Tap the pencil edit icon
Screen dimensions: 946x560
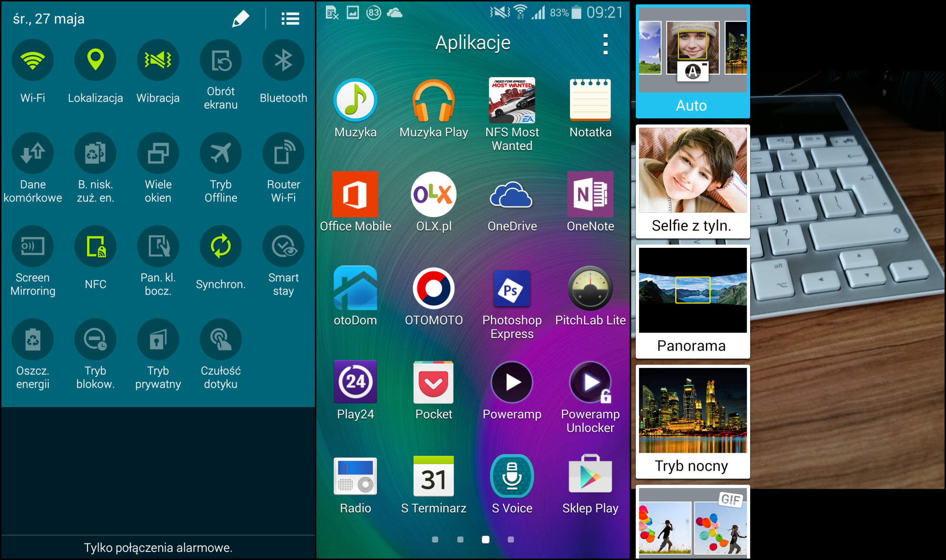click(x=240, y=19)
